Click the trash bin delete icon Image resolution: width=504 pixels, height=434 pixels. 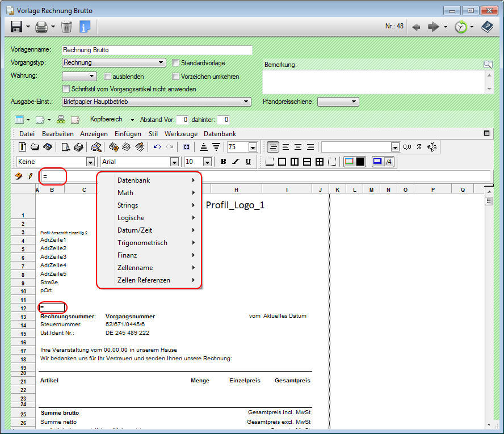coord(66,27)
